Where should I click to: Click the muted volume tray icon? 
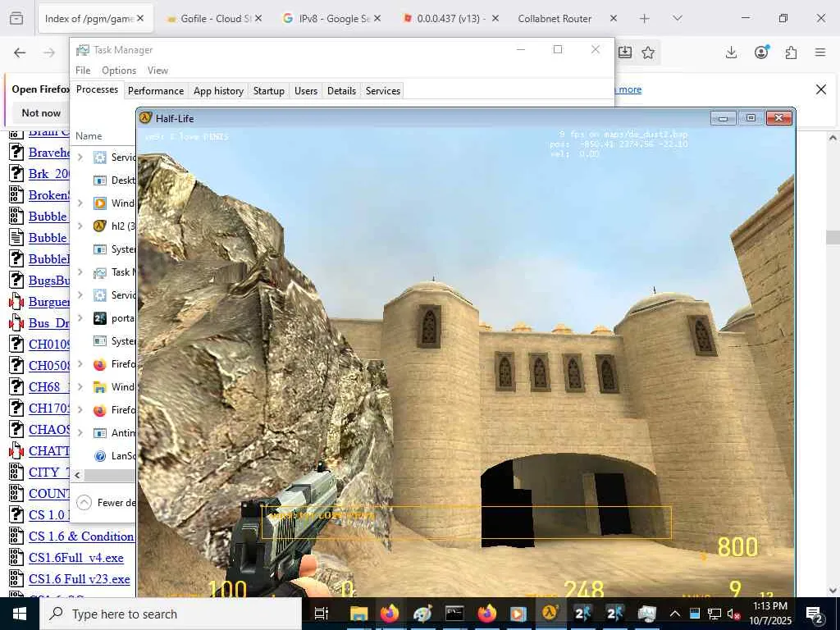[x=733, y=614]
